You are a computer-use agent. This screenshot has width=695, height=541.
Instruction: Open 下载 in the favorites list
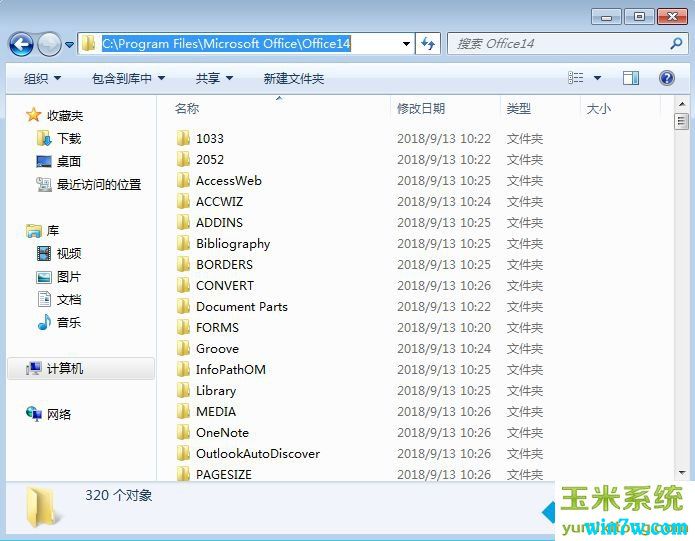click(69, 139)
